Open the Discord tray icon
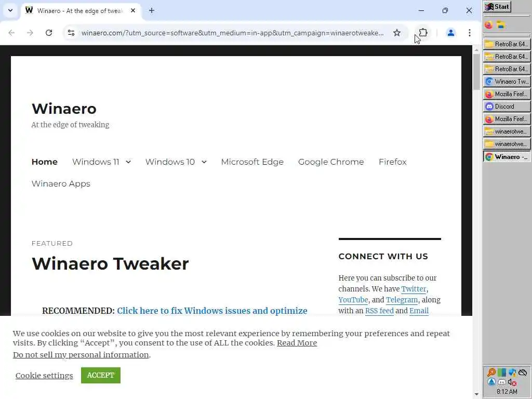This screenshot has width=532, height=399. coord(502,382)
